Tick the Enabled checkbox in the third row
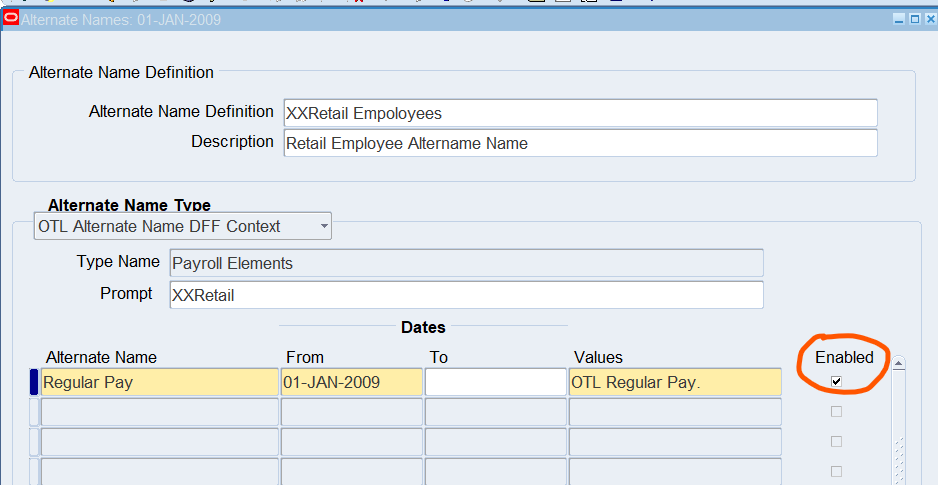Screen dimensions: 938x485 [836, 441]
